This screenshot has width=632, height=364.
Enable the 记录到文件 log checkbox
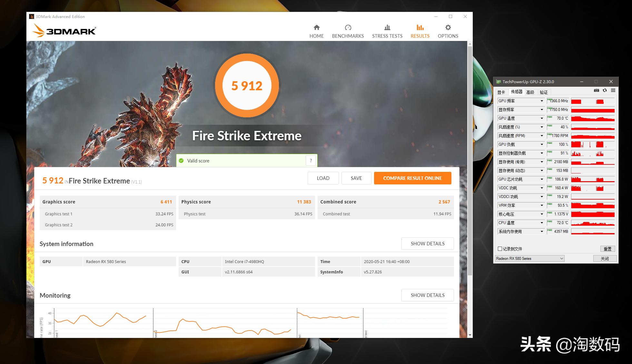[500, 249]
